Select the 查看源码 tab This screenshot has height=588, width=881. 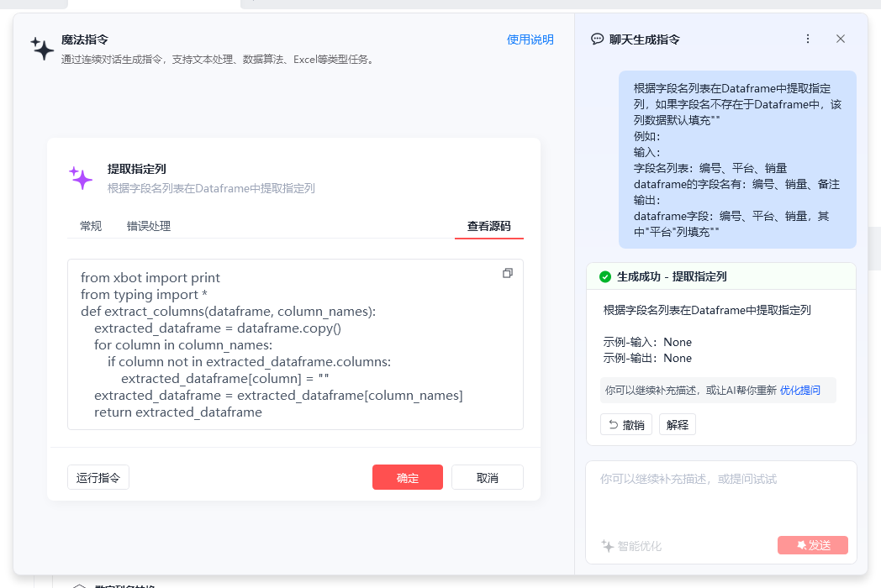pos(488,226)
